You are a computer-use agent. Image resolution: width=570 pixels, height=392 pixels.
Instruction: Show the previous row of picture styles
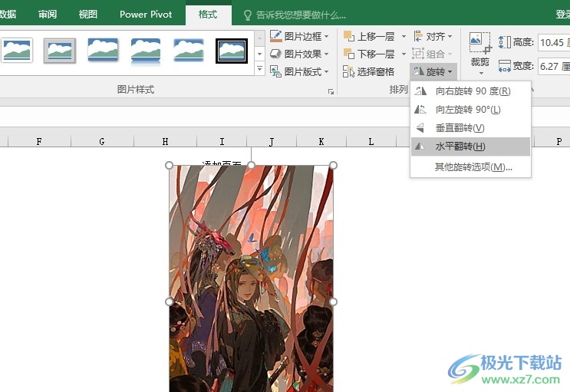point(259,39)
